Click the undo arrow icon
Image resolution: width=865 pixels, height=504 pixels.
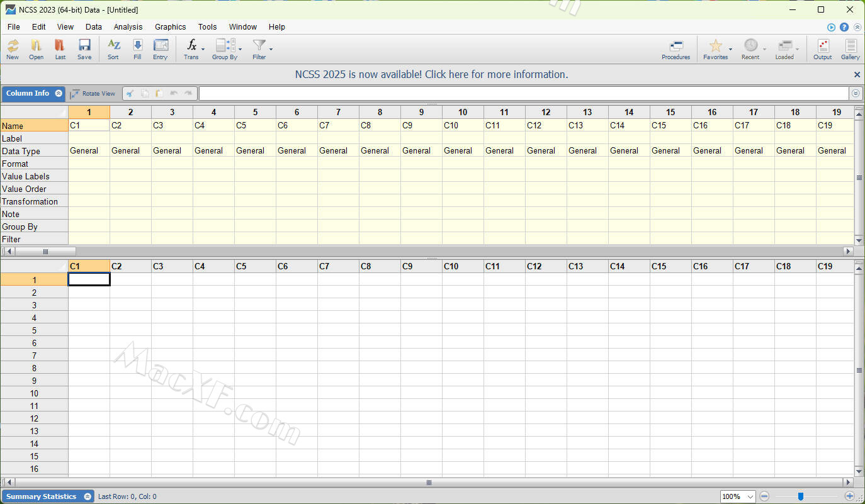[x=174, y=93]
